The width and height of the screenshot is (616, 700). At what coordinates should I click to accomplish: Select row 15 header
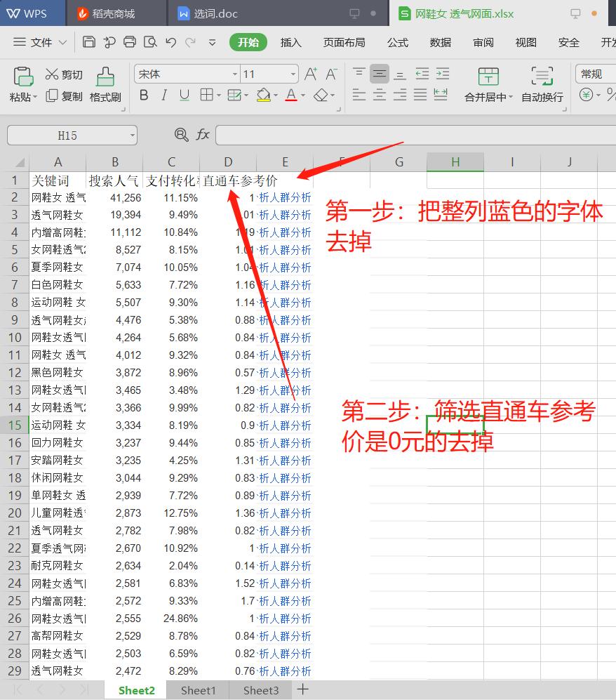point(14,425)
